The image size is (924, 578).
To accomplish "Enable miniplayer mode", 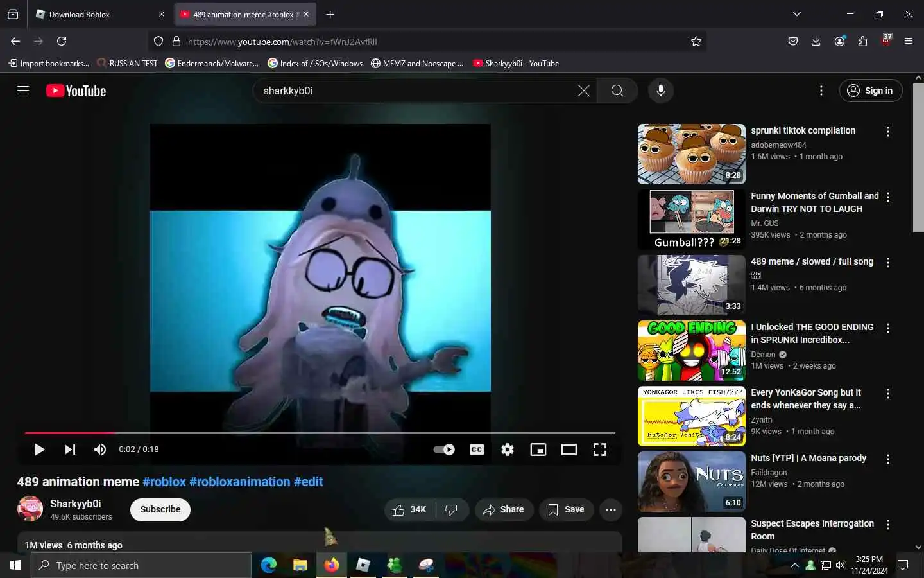I will (x=538, y=450).
